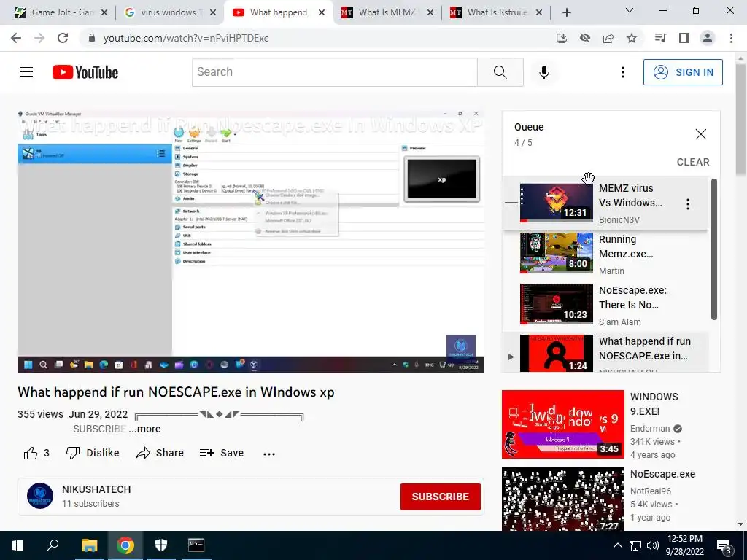Image resolution: width=747 pixels, height=560 pixels.
Task: Open Chrome profile avatar
Action: coord(708,38)
